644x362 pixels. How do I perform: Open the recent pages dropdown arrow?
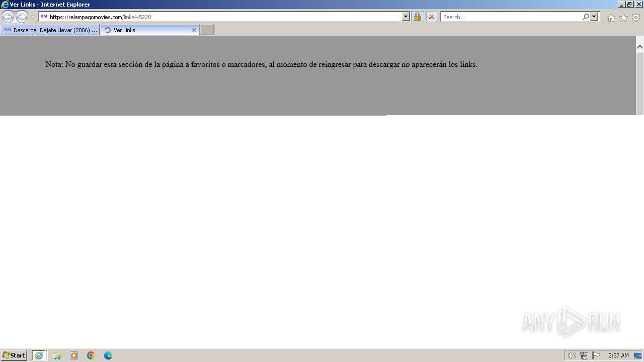pyautogui.click(x=33, y=17)
